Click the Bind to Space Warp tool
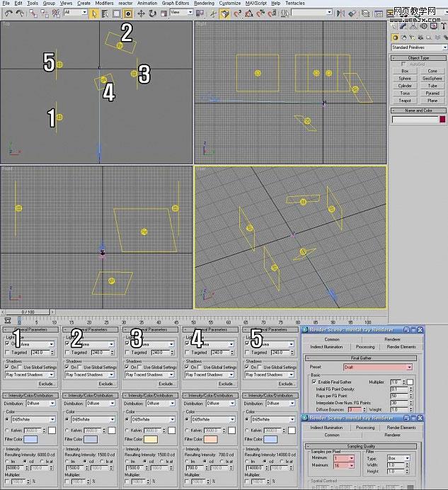Image resolution: width=448 pixels, height=490 pixels. click(56, 13)
